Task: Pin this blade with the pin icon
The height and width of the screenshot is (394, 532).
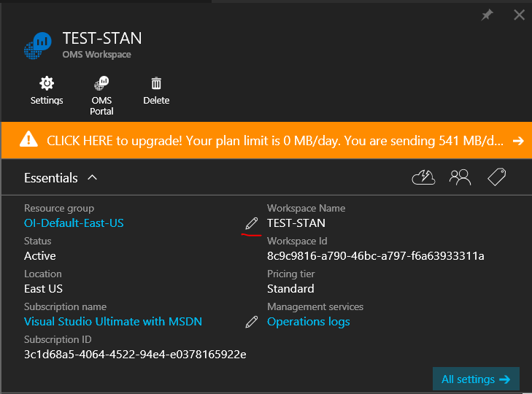Action: (487, 15)
